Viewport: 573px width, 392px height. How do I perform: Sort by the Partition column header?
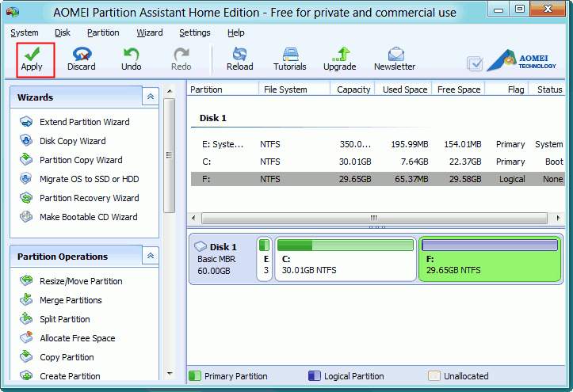click(223, 89)
